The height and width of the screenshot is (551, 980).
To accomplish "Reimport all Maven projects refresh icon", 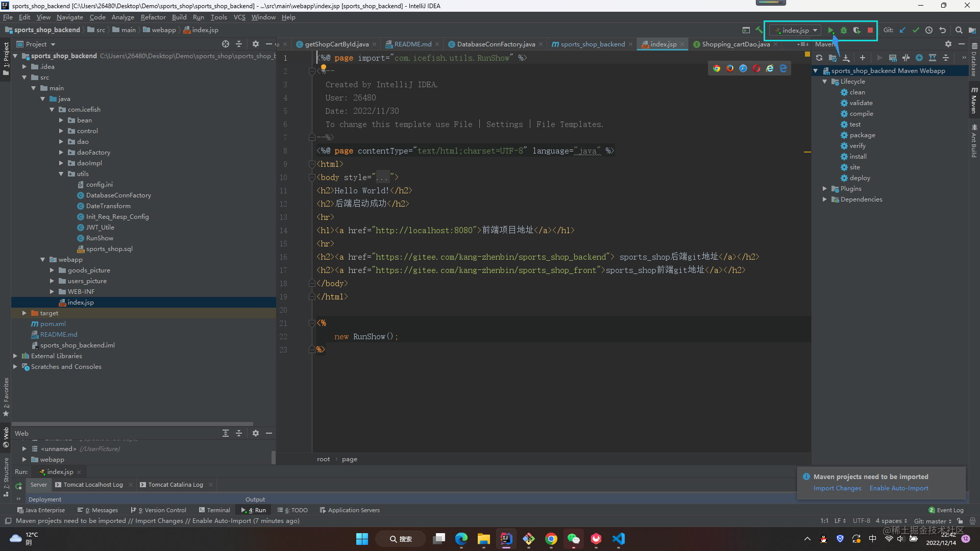I will tap(819, 58).
